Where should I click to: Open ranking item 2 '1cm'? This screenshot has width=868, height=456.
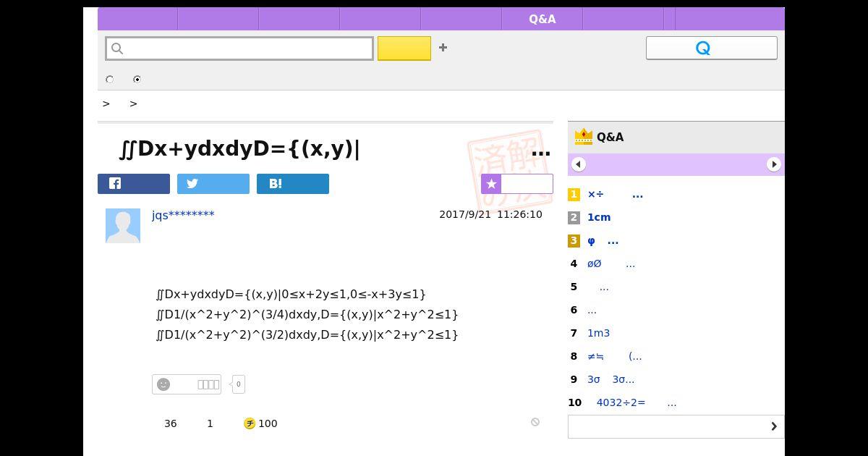coord(599,217)
